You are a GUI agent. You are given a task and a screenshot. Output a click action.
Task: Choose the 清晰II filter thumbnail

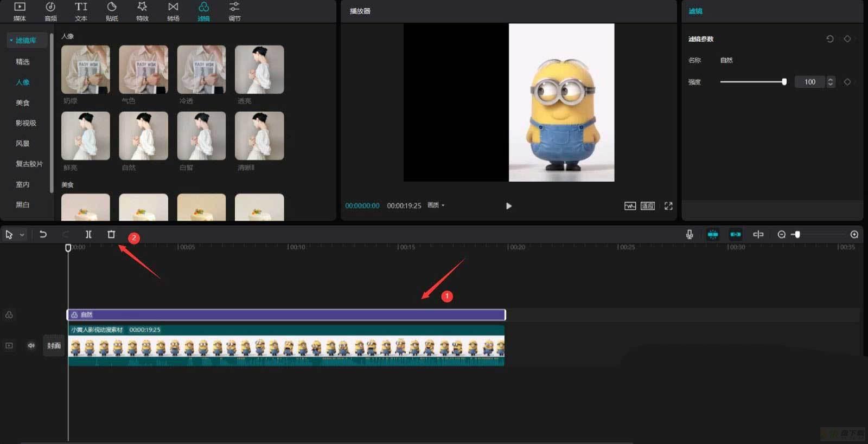point(259,136)
